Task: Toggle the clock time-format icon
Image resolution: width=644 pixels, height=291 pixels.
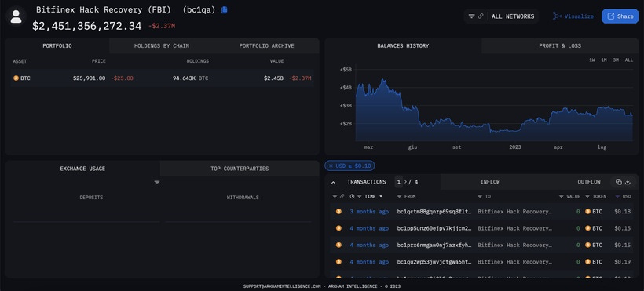Action: 352,197
